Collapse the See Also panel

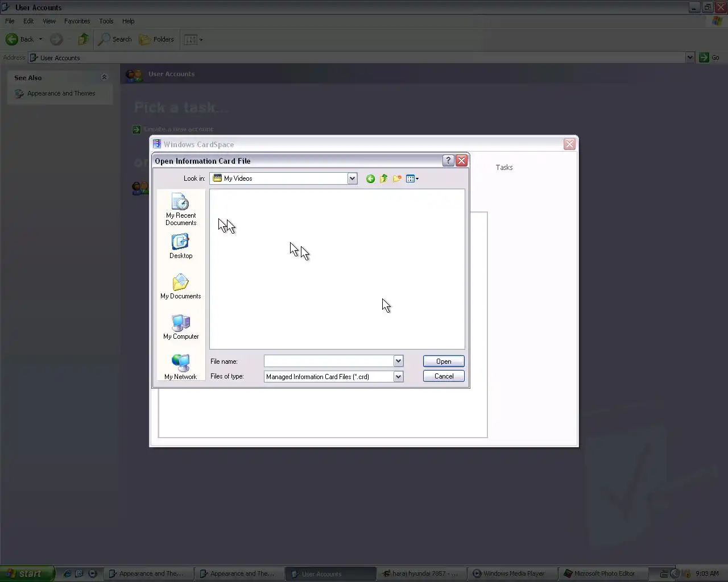104,77
